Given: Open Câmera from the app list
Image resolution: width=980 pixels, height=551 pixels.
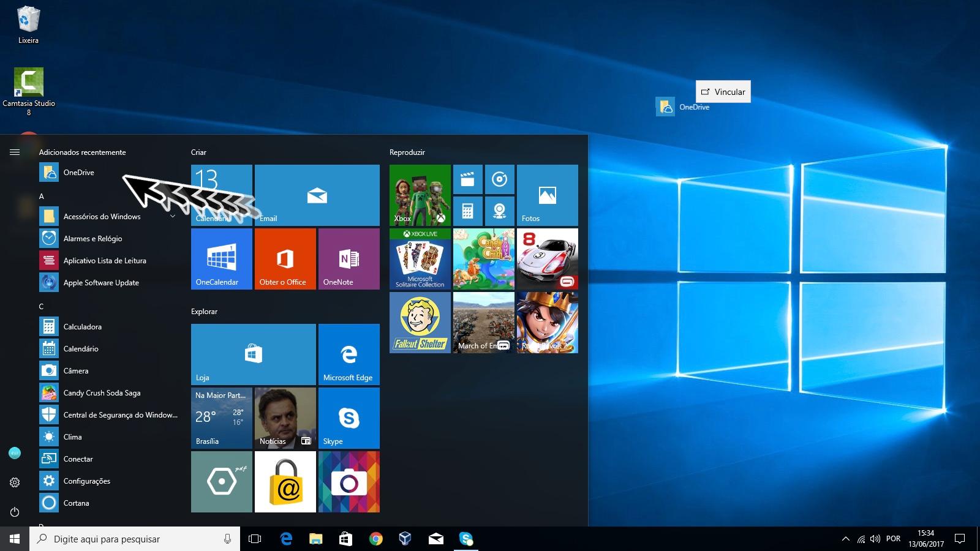Looking at the screenshot, I should pos(109,370).
